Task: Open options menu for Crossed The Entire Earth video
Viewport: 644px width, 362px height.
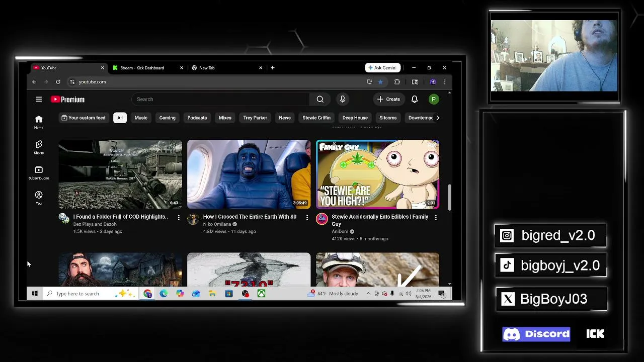Action: point(307,217)
